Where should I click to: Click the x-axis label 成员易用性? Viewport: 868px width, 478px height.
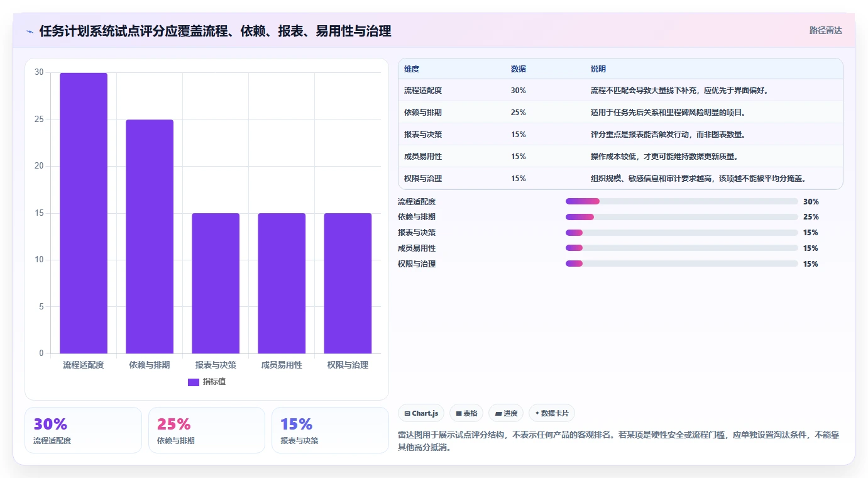pyautogui.click(x=282, y=365)
